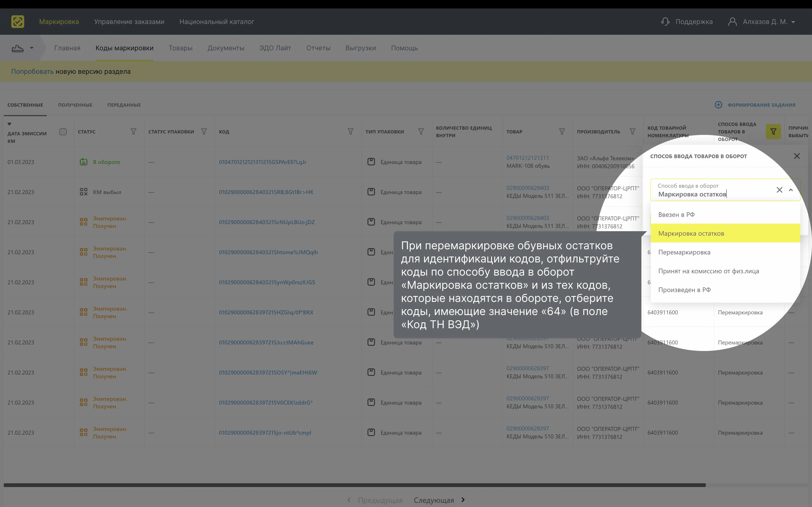The image size is (812, 507).
Task: Click package icon in Ju:ctMAhGuee row
Action: tap(371, 342)
